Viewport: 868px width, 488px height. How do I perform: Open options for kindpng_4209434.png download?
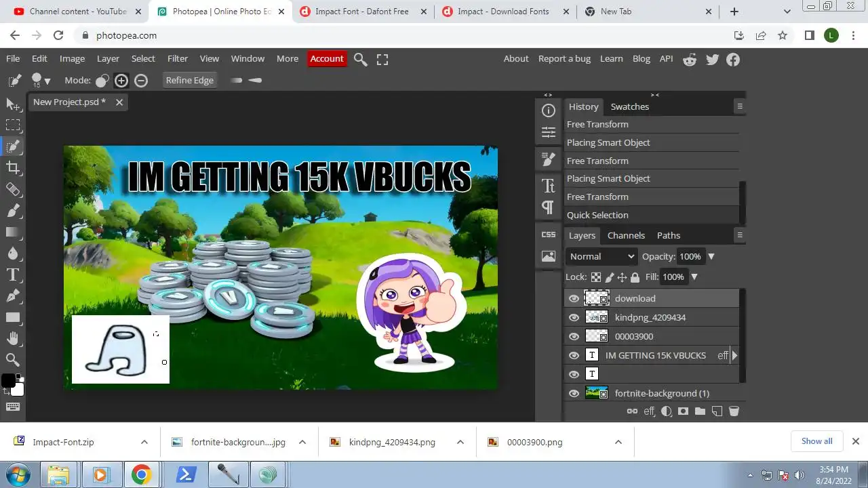[x=460, y=442]
